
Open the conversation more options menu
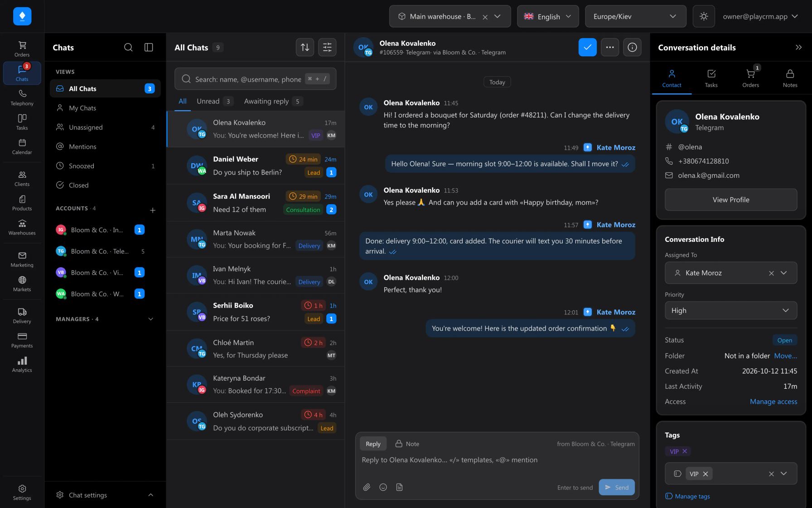pyautogui.click(x=610, y=47)
